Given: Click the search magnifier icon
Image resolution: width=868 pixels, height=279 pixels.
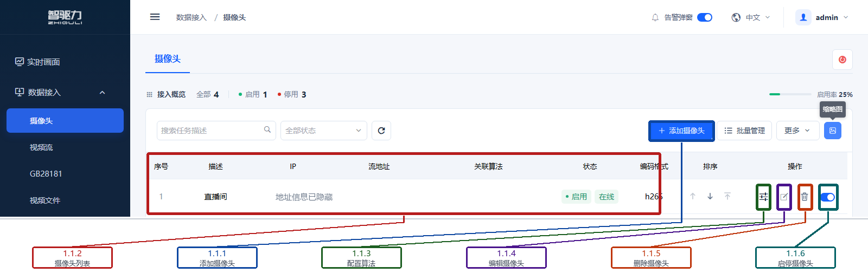Looking at the screenshot, I should click(x=267, y=129).
